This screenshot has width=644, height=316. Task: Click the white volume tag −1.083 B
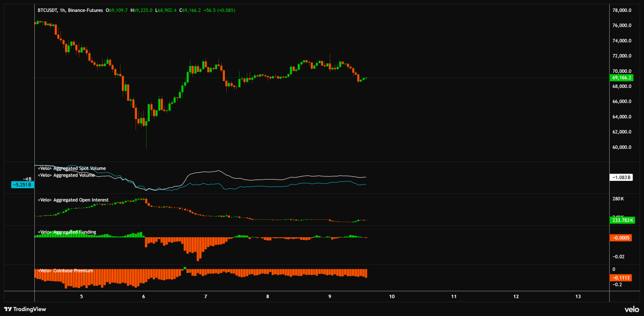tap(623, 177)
